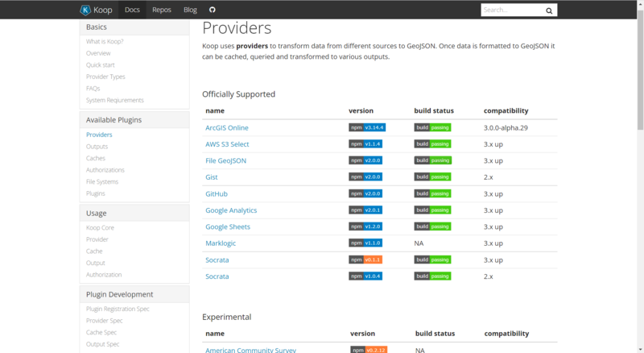644x353 pixels.
Task: Click npm v1.1.4 badge for AWS S3 Select
Action: tap(365, 144)
